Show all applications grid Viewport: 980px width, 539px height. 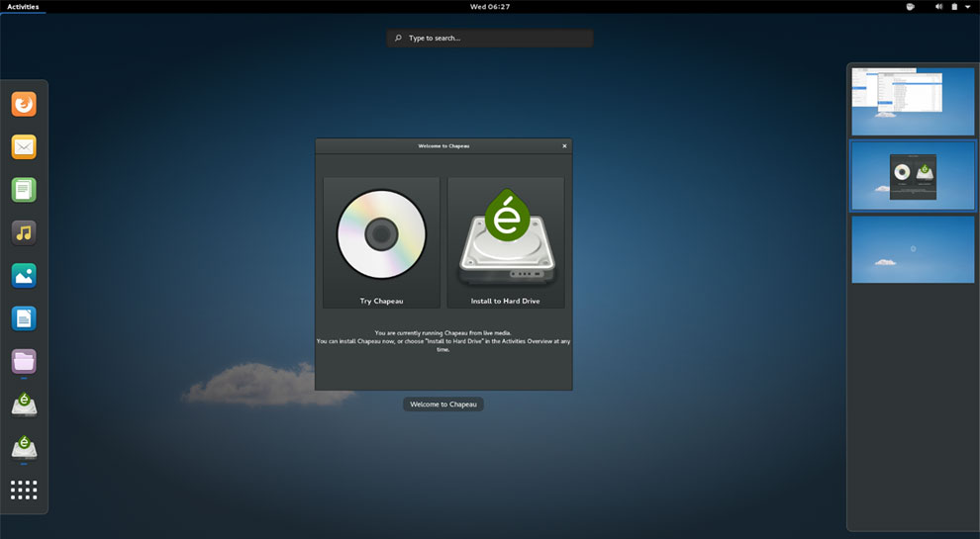pyautogui.click(x=24, y=491)
